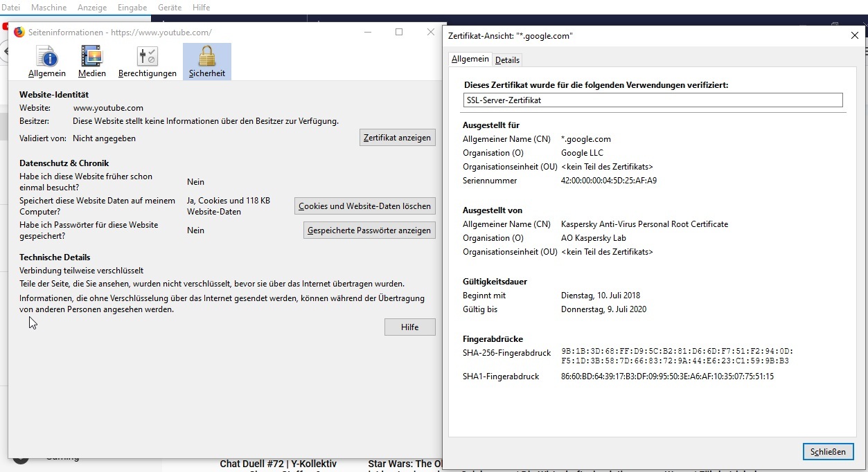The image size is (868, 472).
Task: Click the SSL-Server-Zertifikat usage field
Action: point(653,100)
